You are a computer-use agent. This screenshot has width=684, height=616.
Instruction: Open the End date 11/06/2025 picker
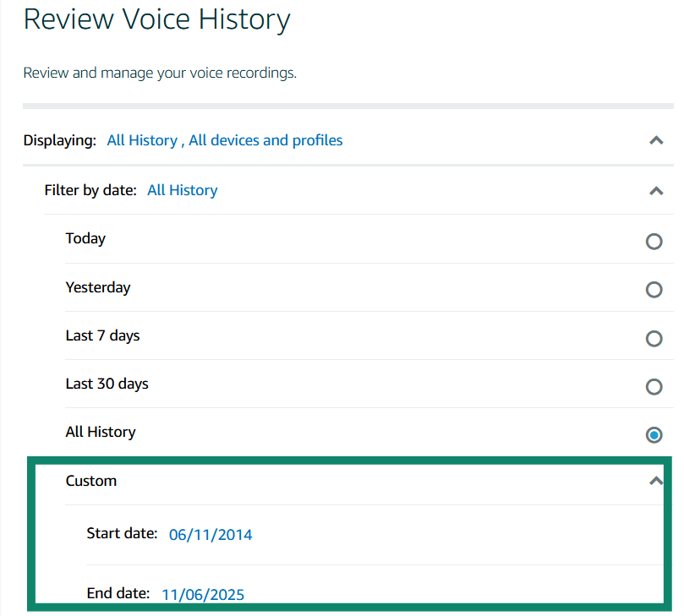coord(203,594)
